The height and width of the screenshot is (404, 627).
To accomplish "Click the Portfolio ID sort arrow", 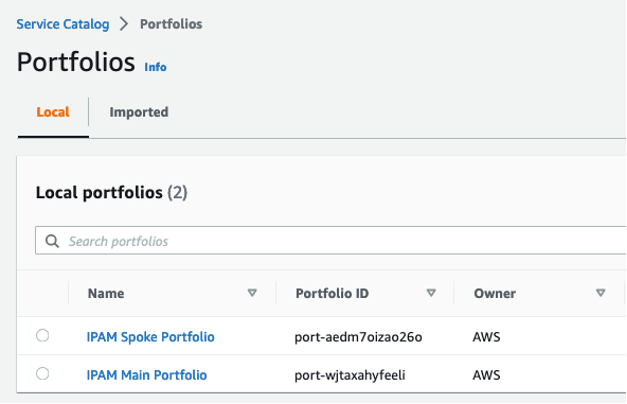I will 431,293.
